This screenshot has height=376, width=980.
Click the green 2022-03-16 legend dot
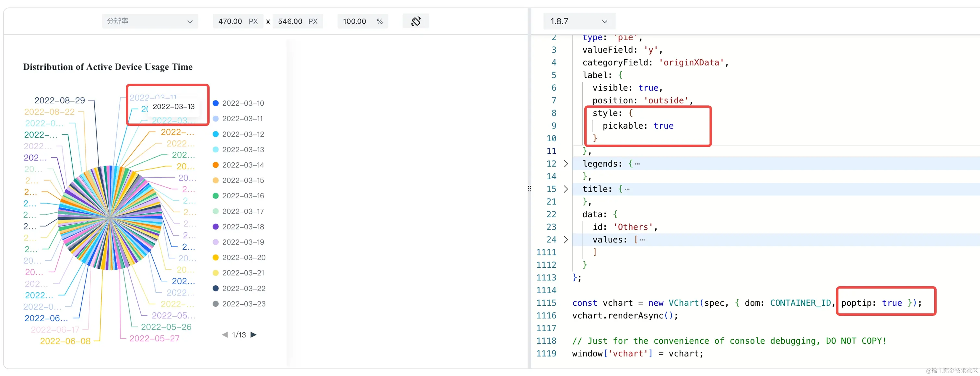(216, 195)
